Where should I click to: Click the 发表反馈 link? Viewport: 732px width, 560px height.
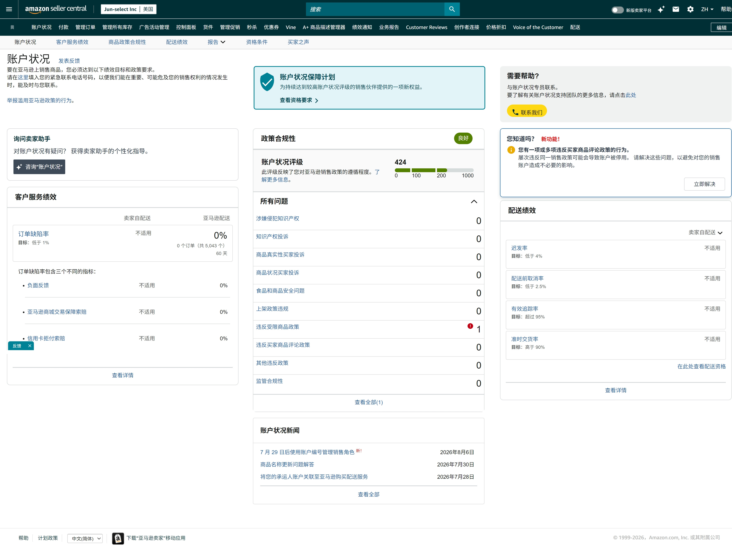[x=69, y=61]
